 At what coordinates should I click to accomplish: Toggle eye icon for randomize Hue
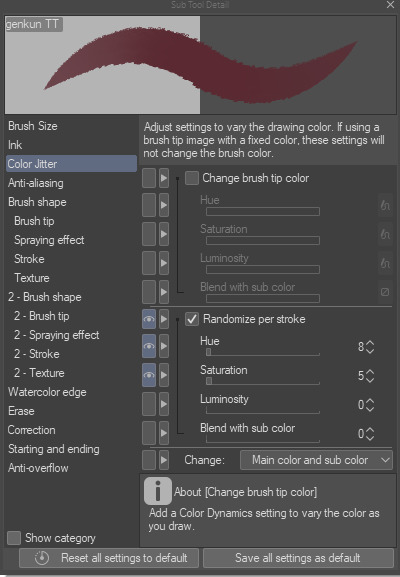pyautogui.click(x=149, y=346)
